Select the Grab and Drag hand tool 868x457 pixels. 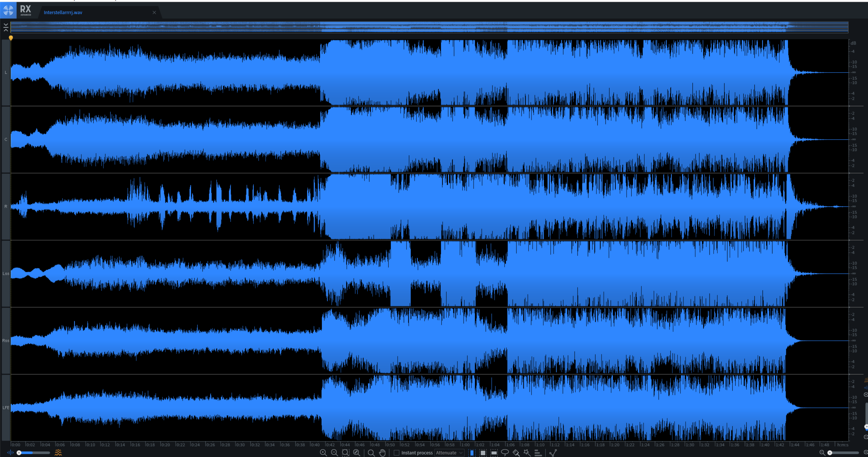(382, 453)
